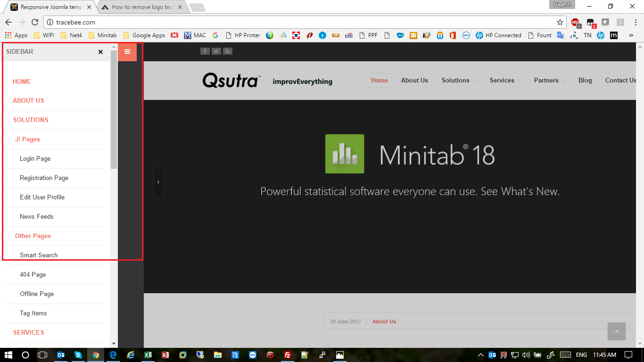Open the Google Apps bookmark folder
This screenshot has height=362, width=644.
(x=144, y=35)
